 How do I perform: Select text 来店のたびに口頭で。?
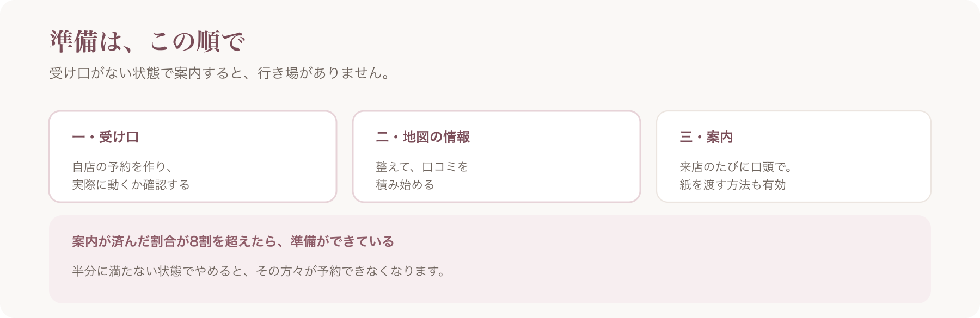click(736, 167)
